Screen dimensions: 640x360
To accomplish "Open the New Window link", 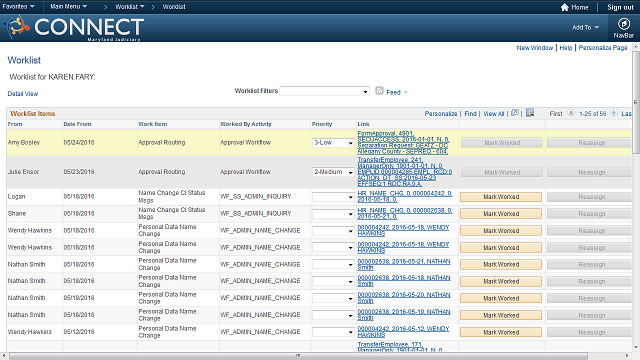I will click(x=534, y=48).
